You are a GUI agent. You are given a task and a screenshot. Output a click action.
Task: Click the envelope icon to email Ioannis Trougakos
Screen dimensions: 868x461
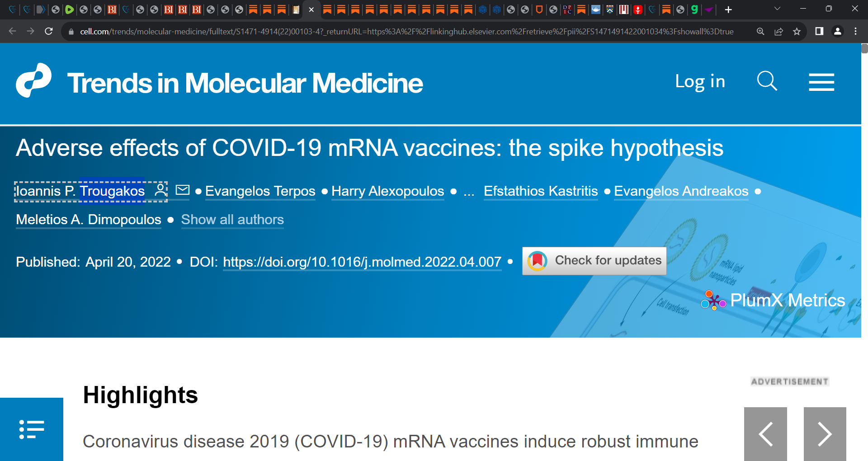182,191
